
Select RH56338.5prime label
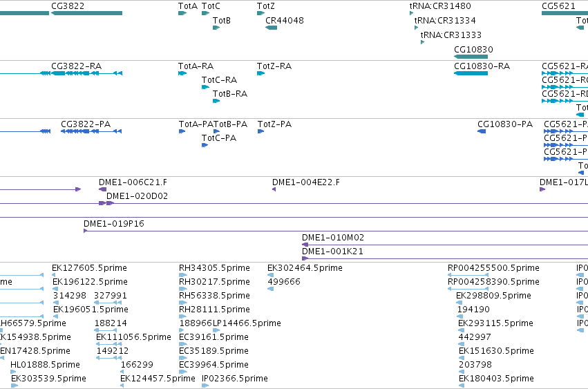point(214,296)
